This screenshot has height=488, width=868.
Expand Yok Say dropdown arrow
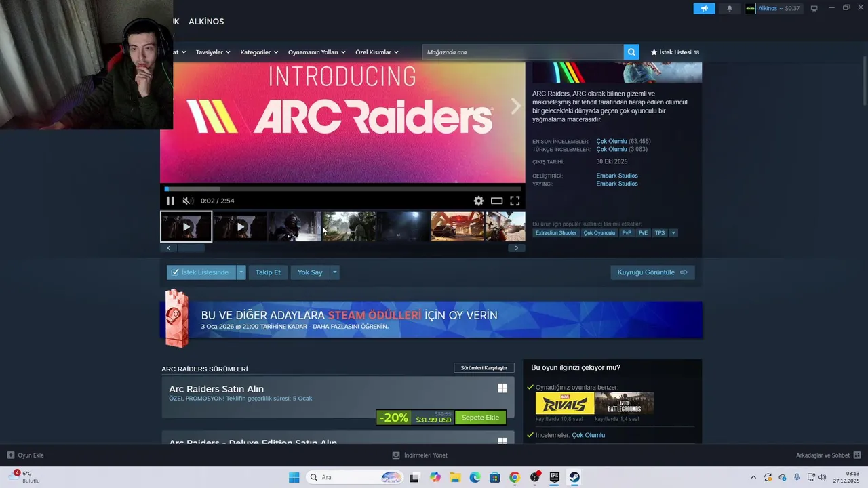(x=334, y=272)
